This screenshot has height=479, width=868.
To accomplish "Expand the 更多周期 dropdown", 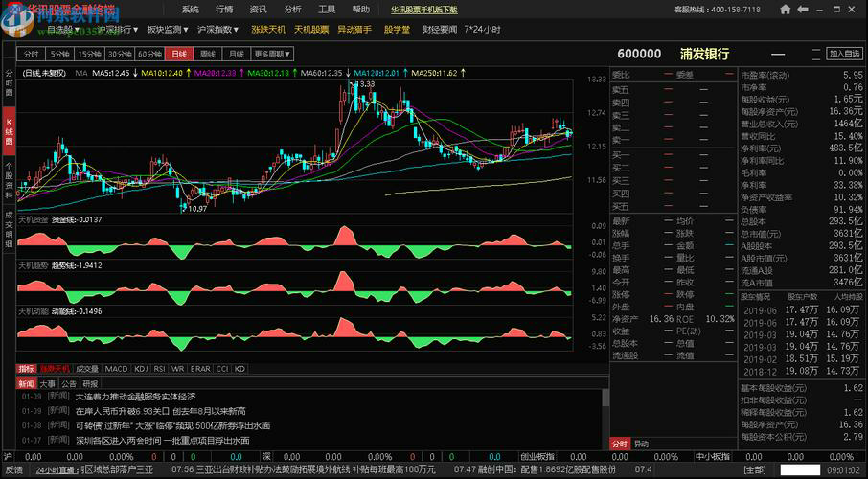I will click(272, 55).
